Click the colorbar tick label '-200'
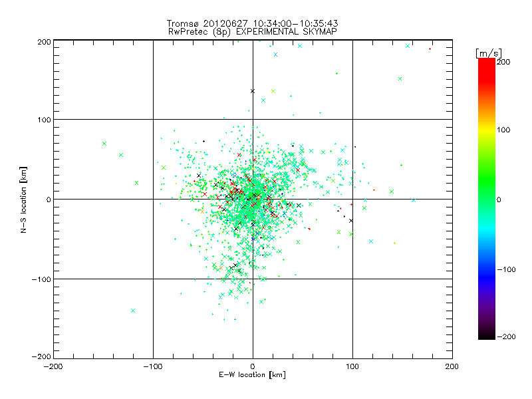Viewport: 532px width, 399px height. pos(506,336)
